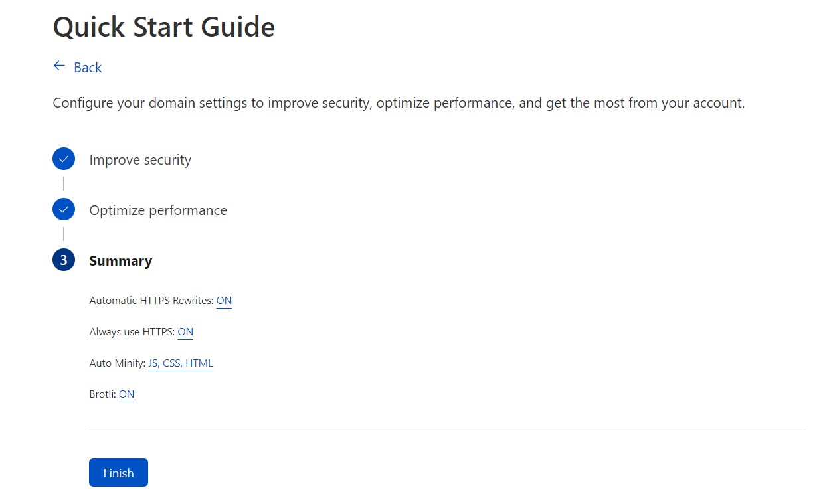Click the ON link next to Brotli
Screen dimensions: 819x504
click(x=126, y=394)
